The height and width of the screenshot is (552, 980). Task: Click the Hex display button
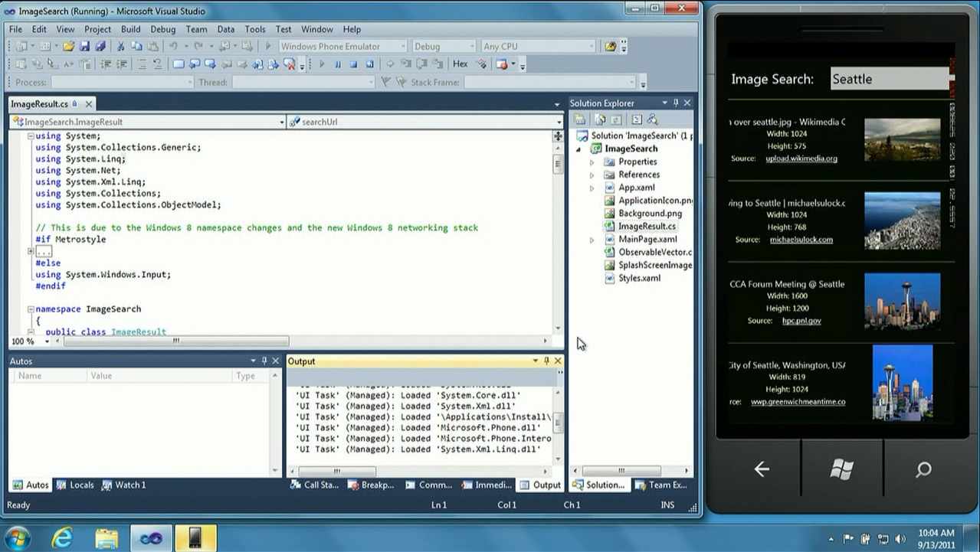pyautogui.click(x=460, y=64)
